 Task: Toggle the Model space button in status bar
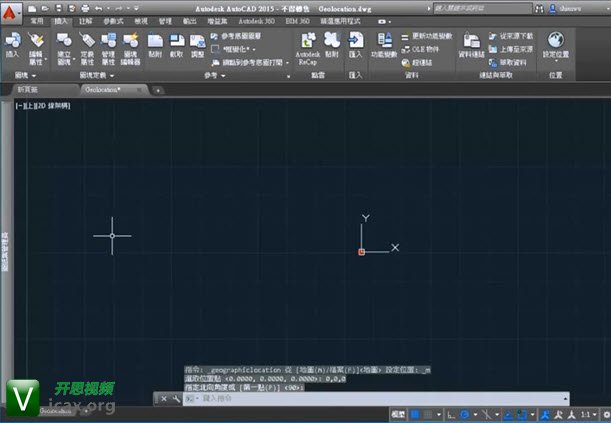(399, 413)
